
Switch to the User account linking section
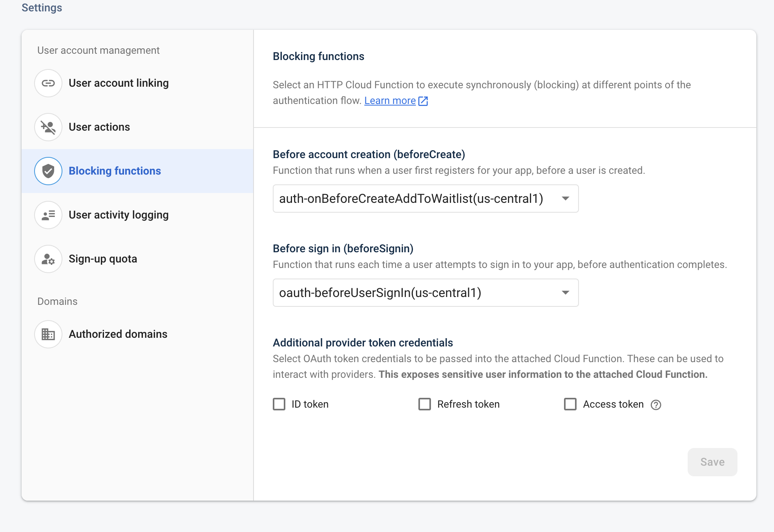pos(119,83)
